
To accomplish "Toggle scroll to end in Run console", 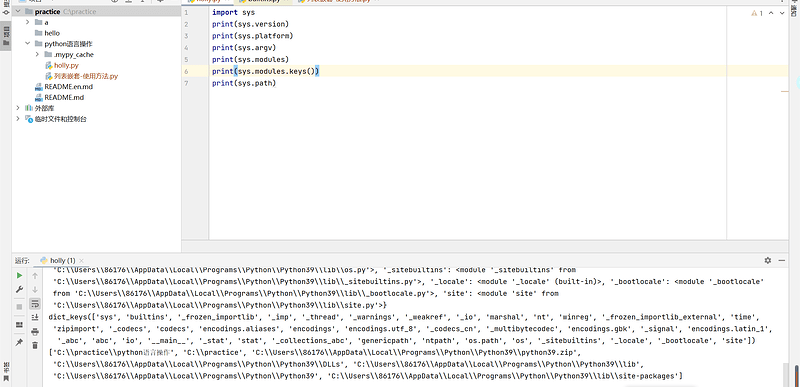I will click(x=35, y=318).
